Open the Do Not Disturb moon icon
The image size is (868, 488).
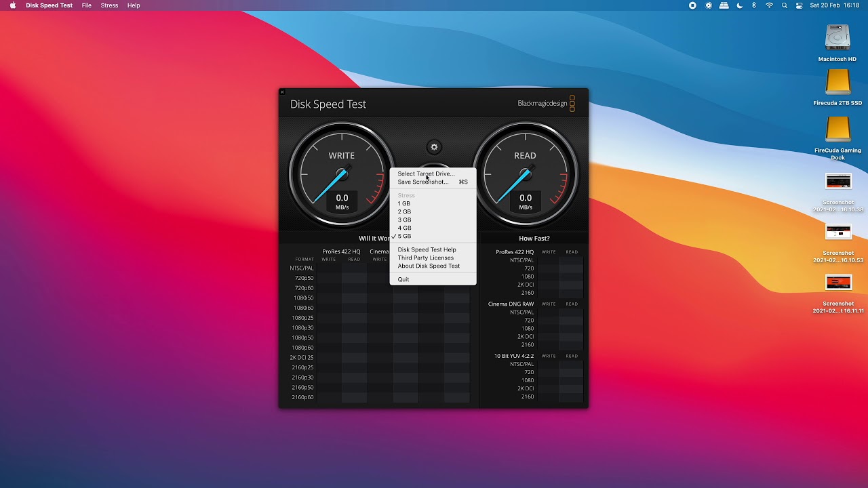point(739,5)
